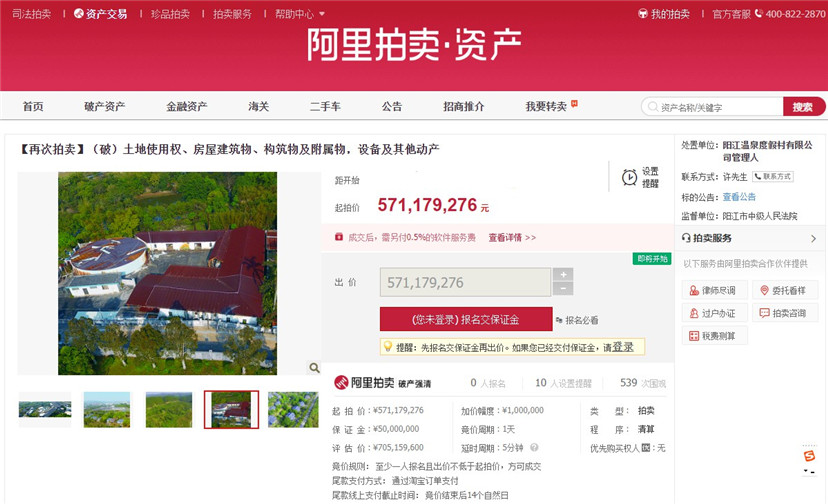Screen dimensions: 828x504
Task: Click the main aerial property photo
Action: tap(167, 273)
